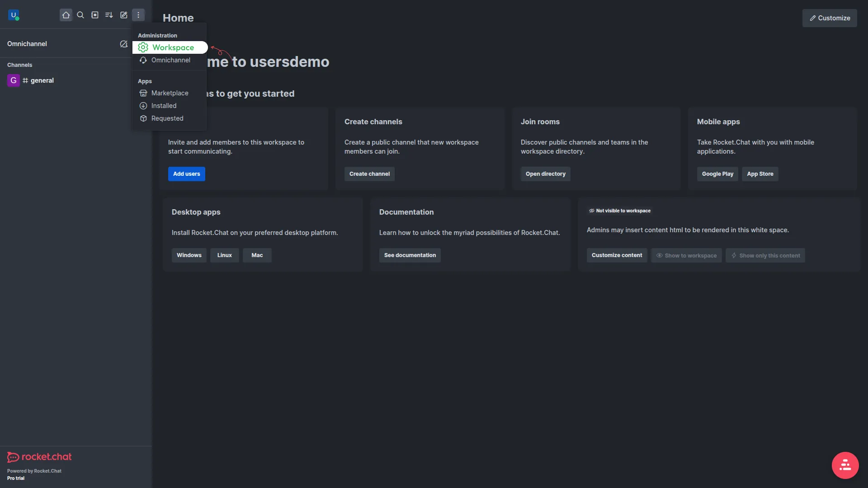The width and height of the screenshot is (868, 488).
Task: Click Show to workspace for the white space
Action: [x=686, y=255]
